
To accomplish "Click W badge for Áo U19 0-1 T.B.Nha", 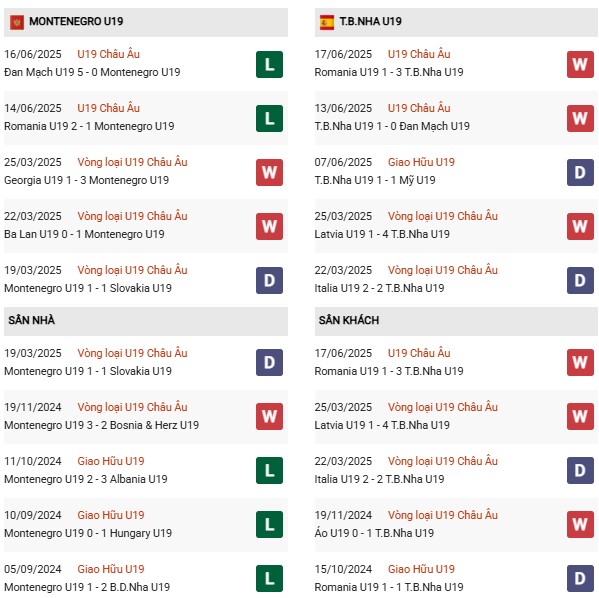I will tap(580, 524).
